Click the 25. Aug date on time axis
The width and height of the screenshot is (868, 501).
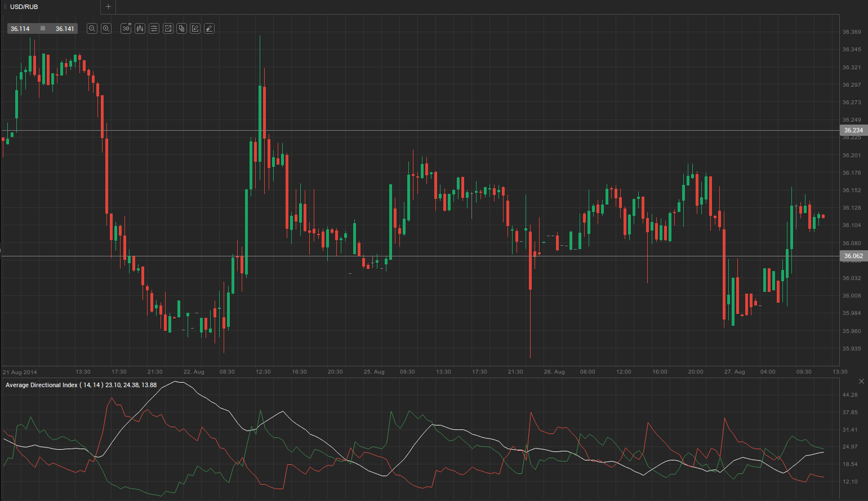374,372
